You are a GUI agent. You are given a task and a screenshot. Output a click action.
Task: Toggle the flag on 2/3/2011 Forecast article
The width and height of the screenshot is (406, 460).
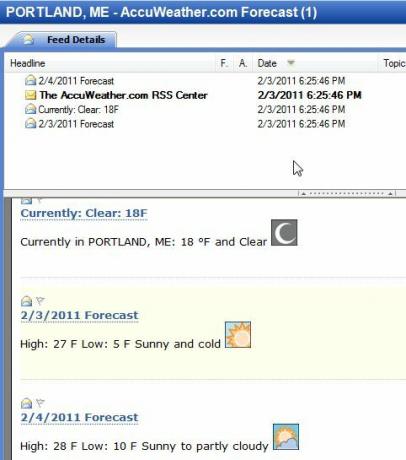point(40,301)
